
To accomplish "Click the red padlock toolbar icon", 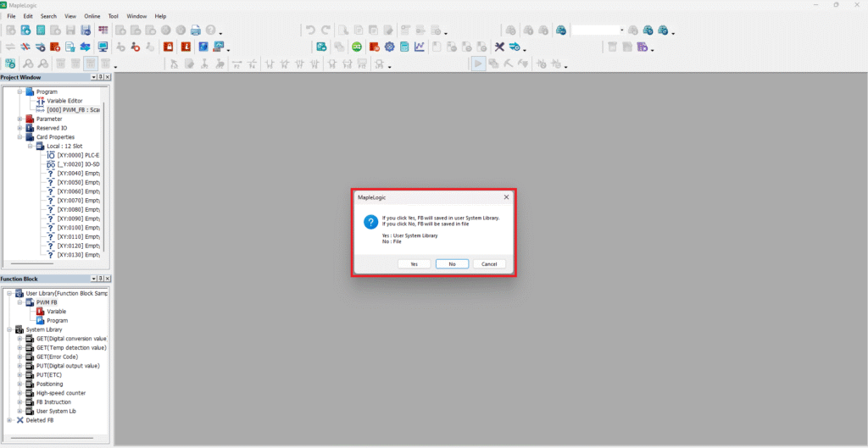I will [168, 47].
